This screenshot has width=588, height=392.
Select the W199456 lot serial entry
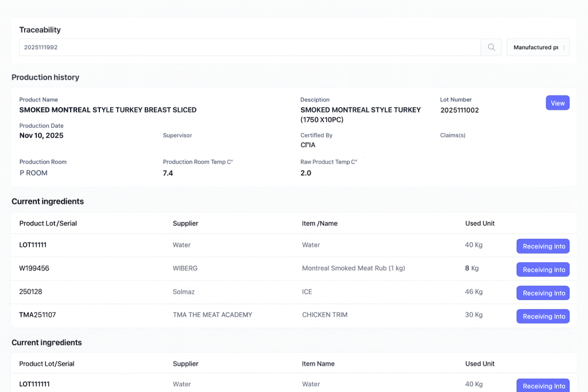pos(32,268)
